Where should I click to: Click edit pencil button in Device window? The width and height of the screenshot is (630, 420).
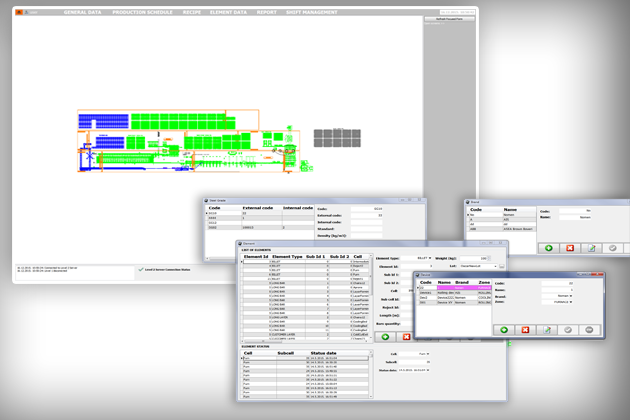point(547,329)
